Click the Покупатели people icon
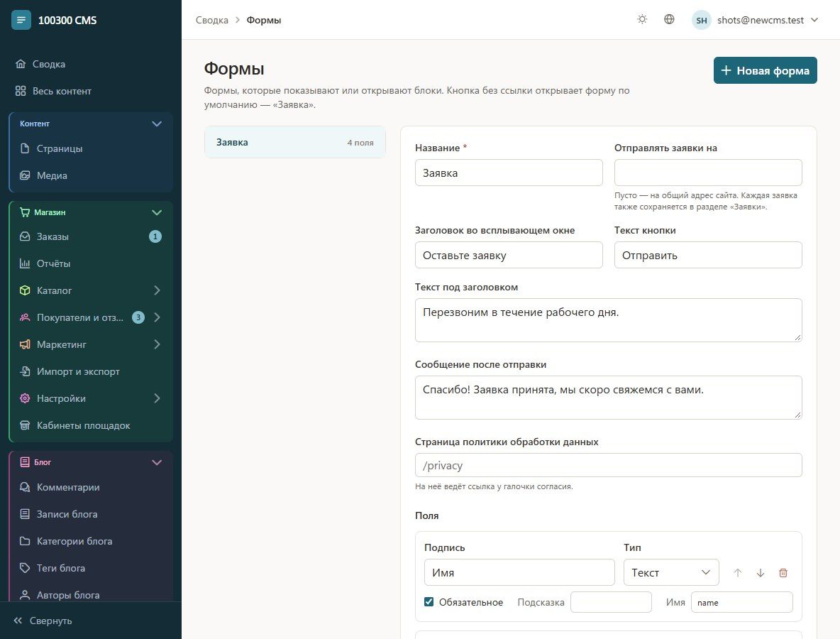 25,317
